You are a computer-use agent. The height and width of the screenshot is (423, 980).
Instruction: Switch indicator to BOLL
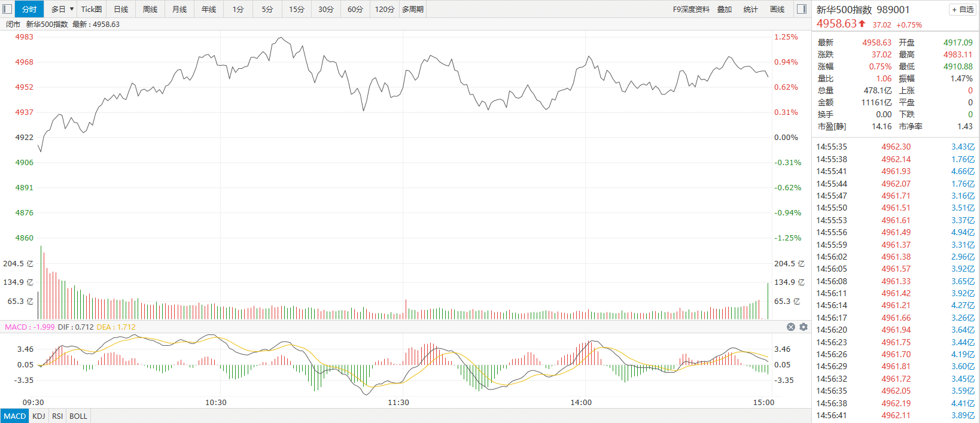coord(78,416)
